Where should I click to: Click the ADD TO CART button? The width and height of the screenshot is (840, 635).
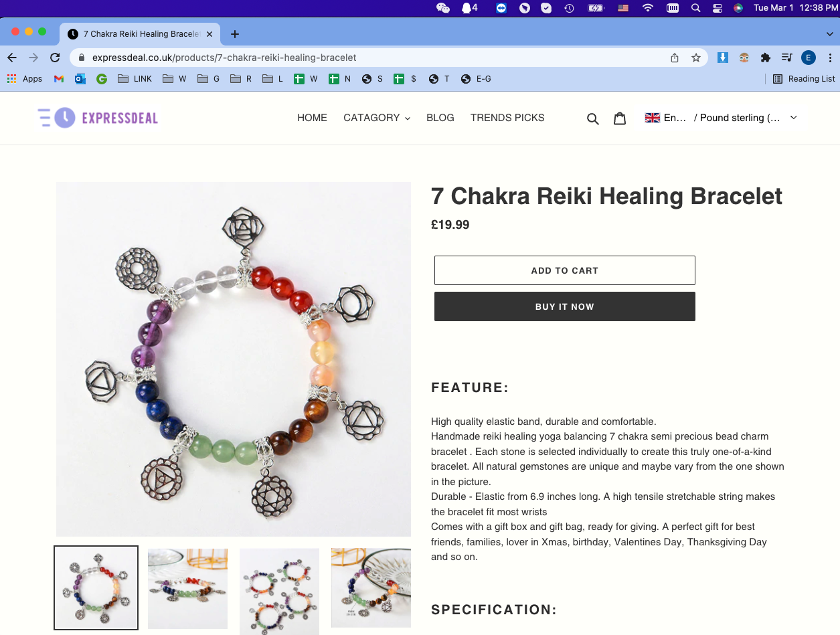point(565,270)
